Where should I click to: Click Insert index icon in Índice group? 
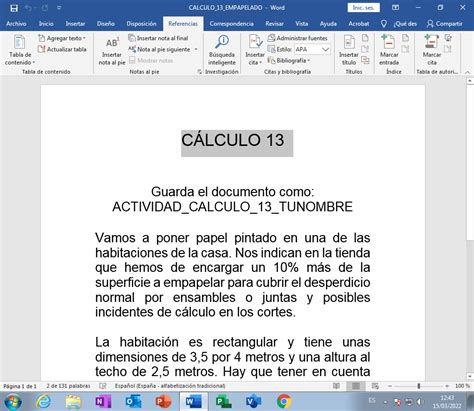(405, 38)
